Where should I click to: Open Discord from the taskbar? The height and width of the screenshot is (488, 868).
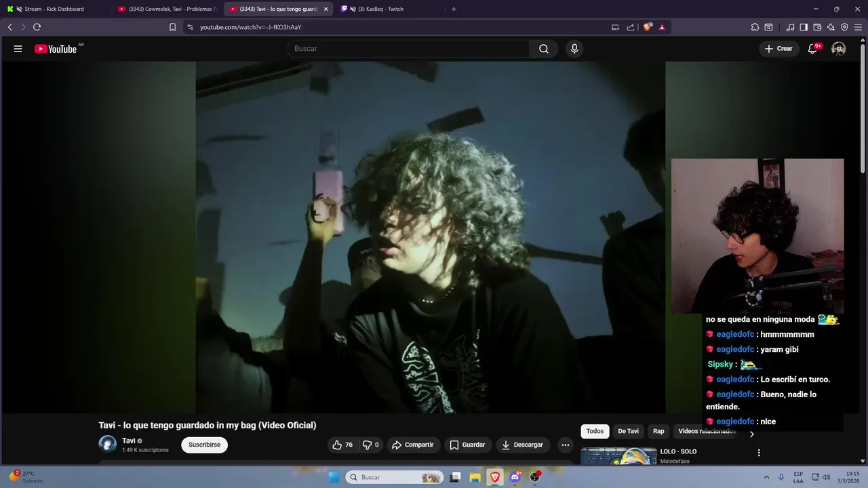[515, 477]
